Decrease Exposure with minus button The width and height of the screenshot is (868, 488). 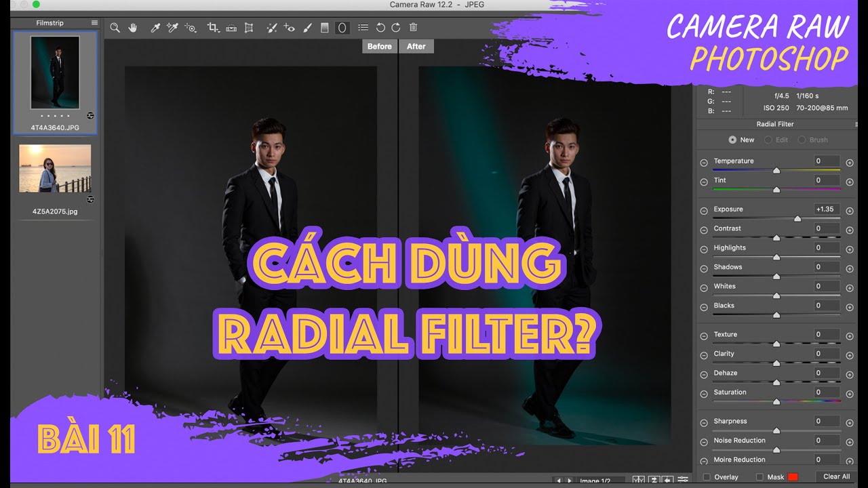(704, 211)
